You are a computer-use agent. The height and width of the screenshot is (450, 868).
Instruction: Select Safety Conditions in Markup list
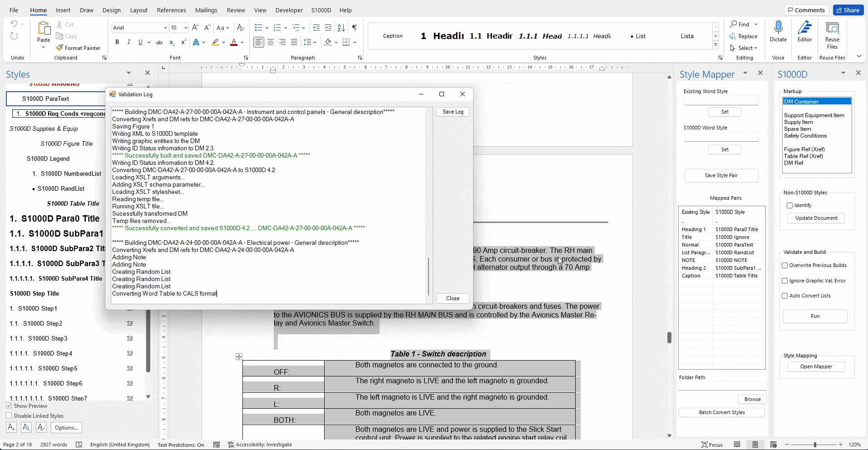[805, 136]
